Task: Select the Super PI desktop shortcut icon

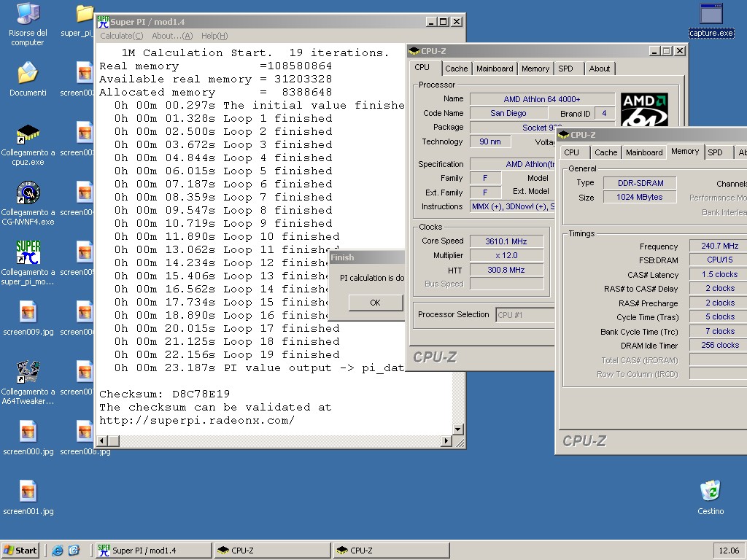Action: coord(28,262)
